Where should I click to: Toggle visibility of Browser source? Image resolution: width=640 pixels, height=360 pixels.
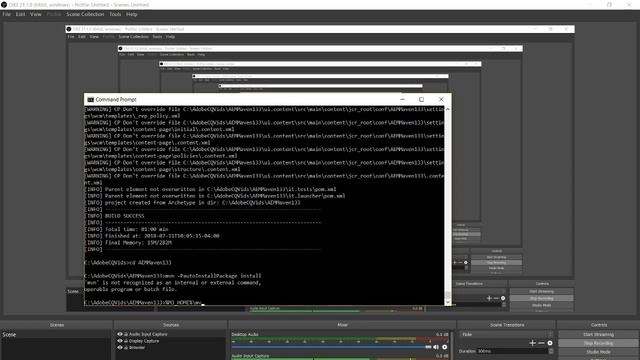coord(120,347)
